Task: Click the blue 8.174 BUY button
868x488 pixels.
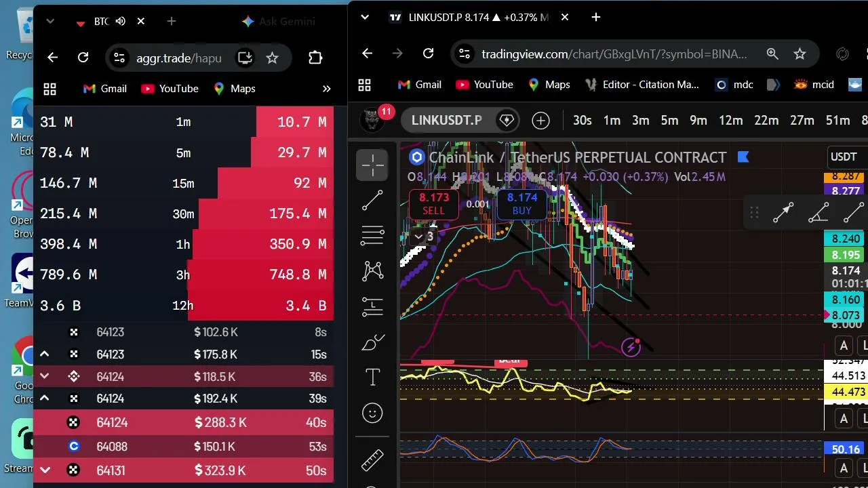Action: pyautogui.click(x=522, y=203)
